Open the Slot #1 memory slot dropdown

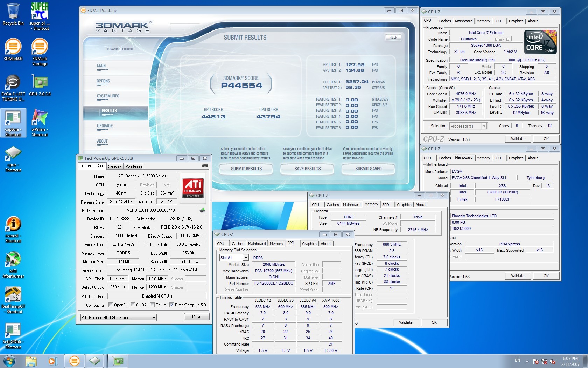(x=234, y=258)
